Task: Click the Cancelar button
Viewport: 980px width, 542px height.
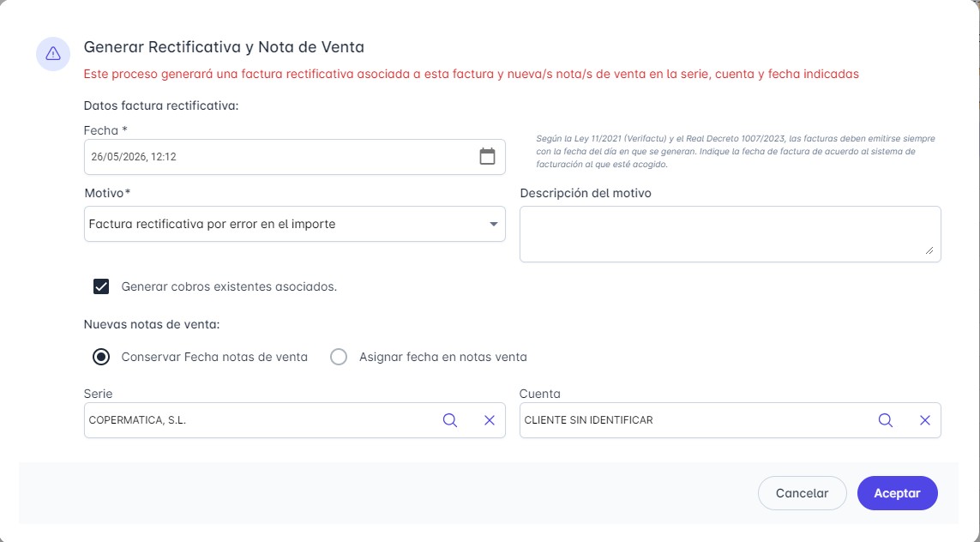Action: click(x=802, y=493)
